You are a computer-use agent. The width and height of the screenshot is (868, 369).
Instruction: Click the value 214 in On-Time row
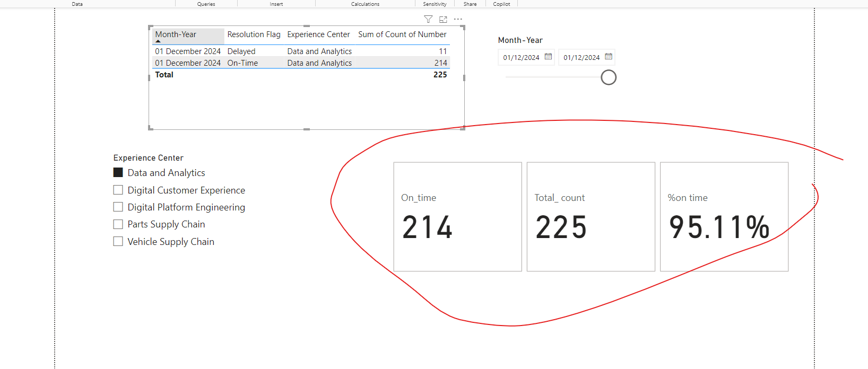pyautogui.click(x=441, y=63)
